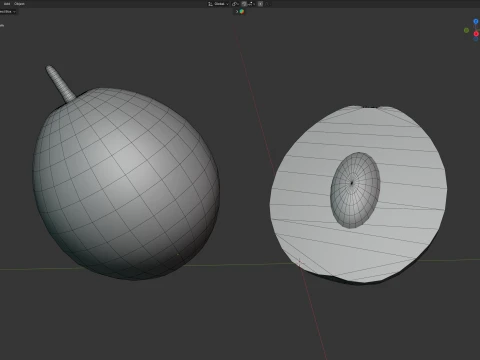Screen dimensions: 480x360
Task: Click the blue Z axis gizmo handle
Action: tap(476, 21)
